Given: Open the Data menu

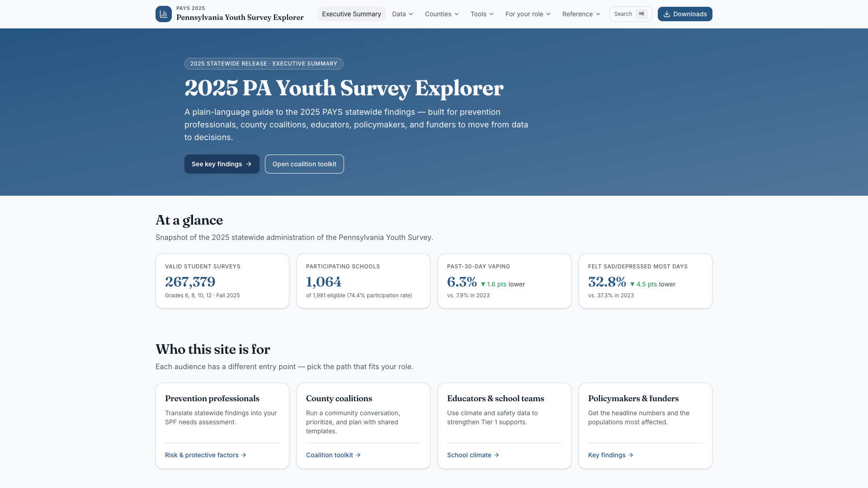Looking at the screenshot, I should (x=402, y=14).
